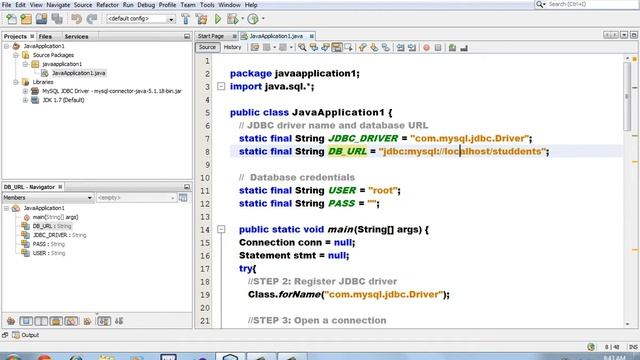Open the File menu
Image resolution: width=640 pixels, height=360 pixels.
(7, 5)
